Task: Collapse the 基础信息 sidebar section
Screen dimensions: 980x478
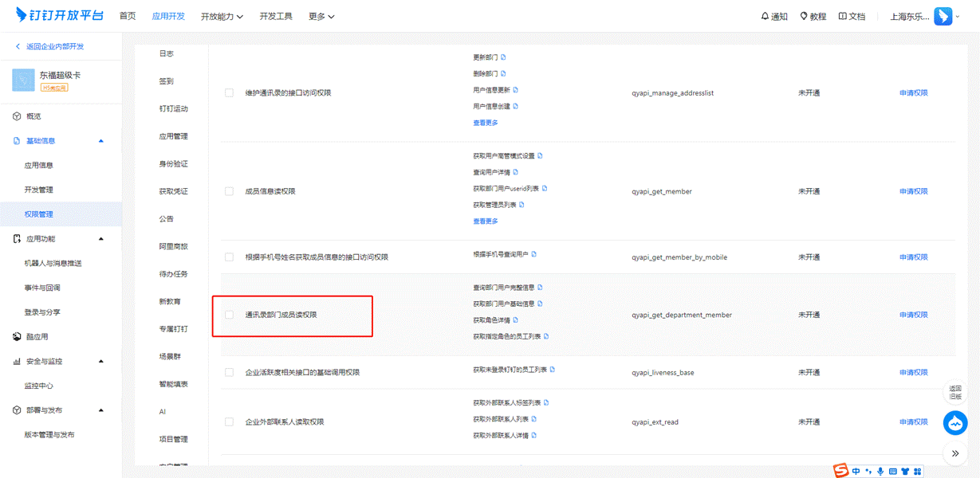Action: pos(101,141)
